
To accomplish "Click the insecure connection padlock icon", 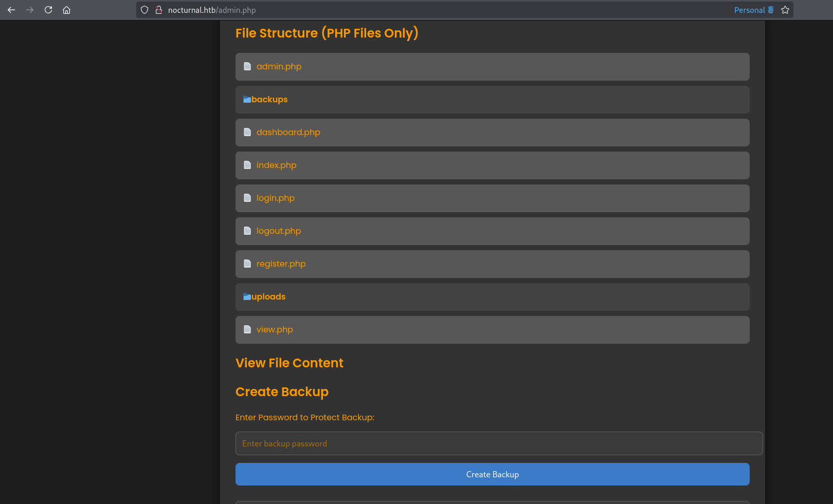I will click(x=159, y=10).
